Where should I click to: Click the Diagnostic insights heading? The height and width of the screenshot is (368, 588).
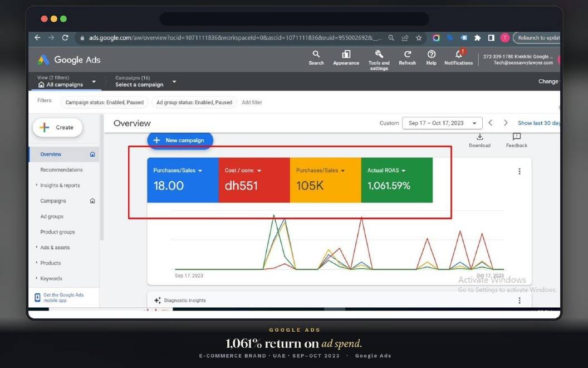pyautogui.click(x=185, y=301)
